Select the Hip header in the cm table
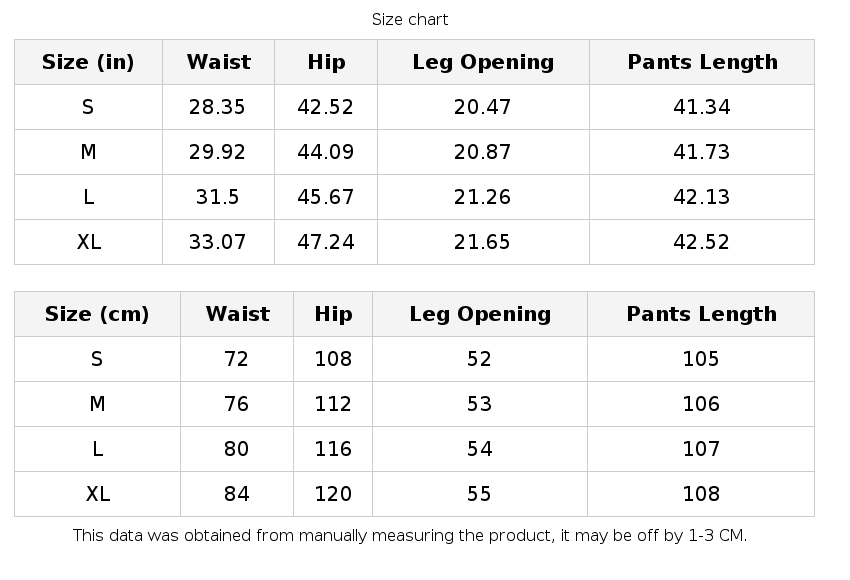This screenshot has width=850, height=580. point(333,314)
